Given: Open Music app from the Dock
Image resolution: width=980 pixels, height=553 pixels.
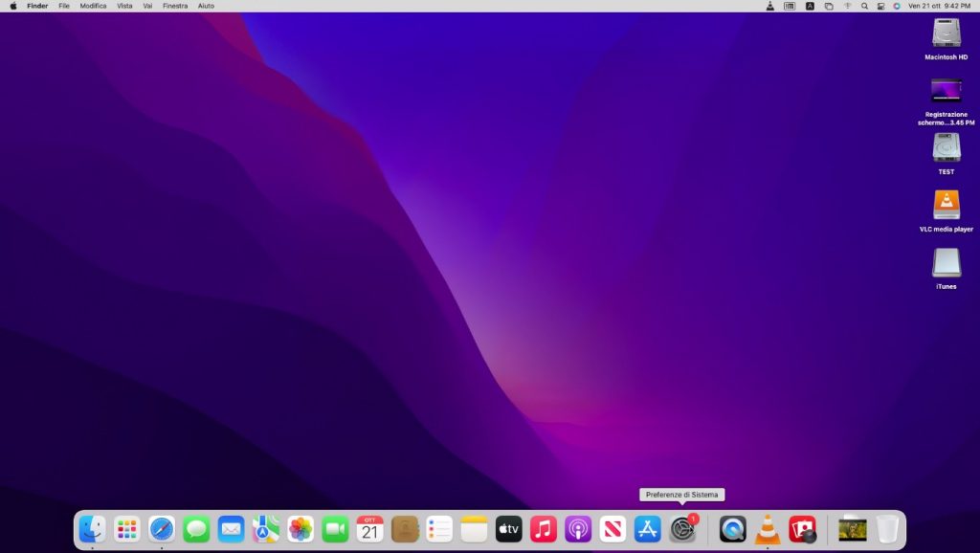Looking at the screenshot, I should coord(544,528).
